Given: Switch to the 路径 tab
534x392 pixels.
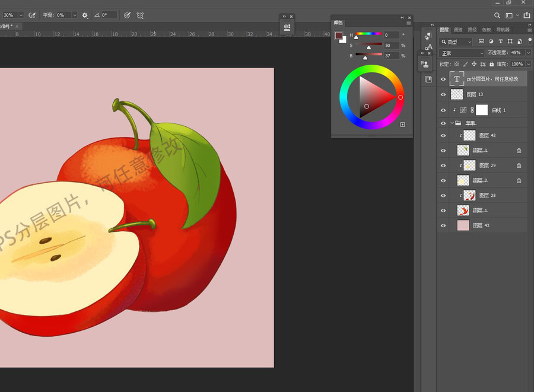Looking at the screenshot, I should (x=472, y=30).
